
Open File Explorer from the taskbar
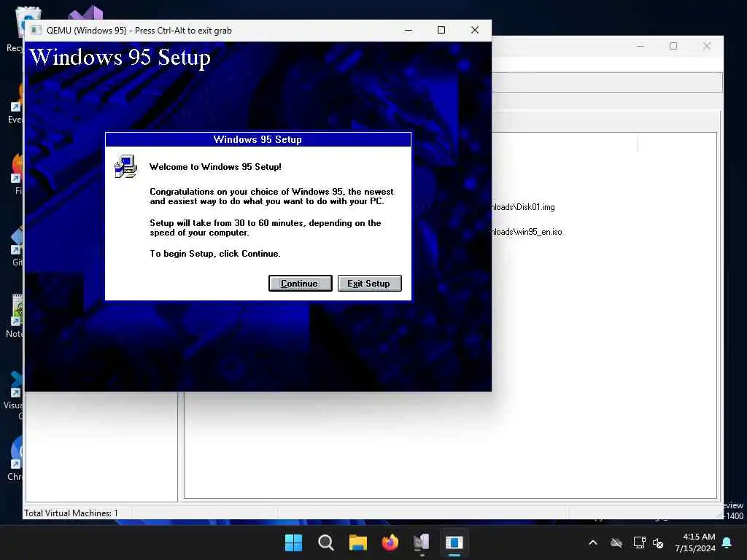click(357, 542)
